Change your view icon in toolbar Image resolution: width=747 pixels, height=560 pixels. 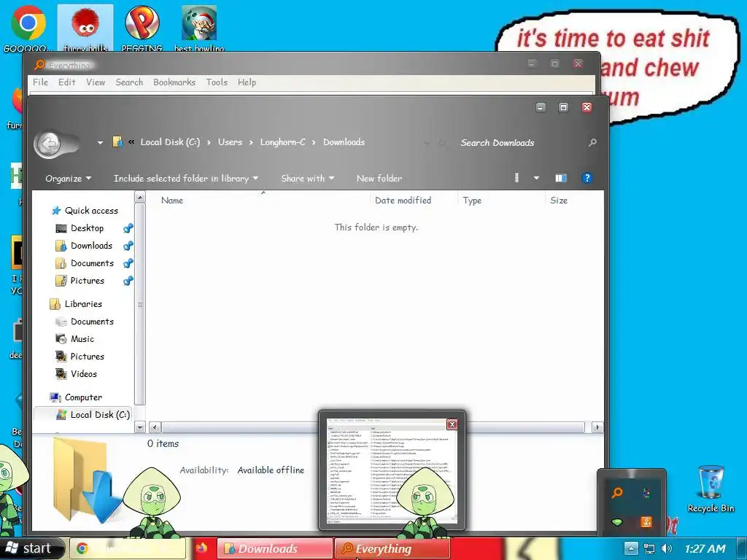(517, 178)
